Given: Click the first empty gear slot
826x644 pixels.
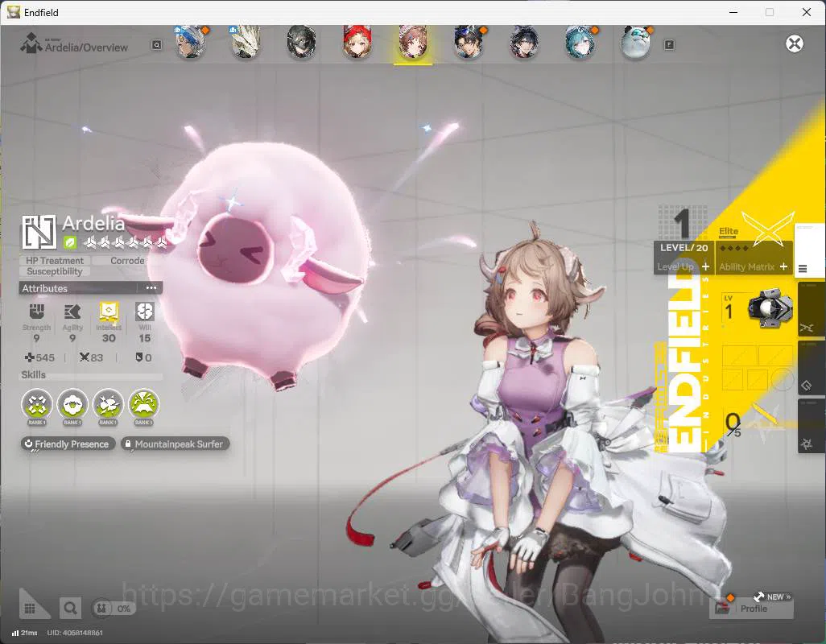Looking at the screenshot, I should tap(739, 356).
